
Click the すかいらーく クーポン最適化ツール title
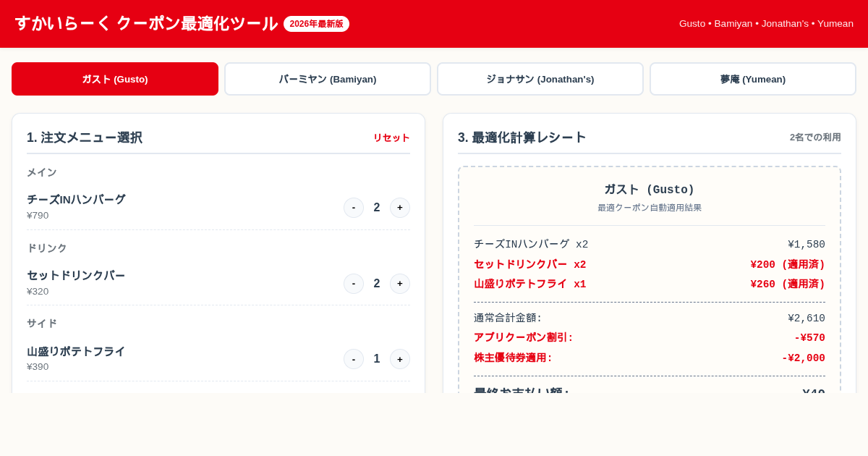[146, 23]
